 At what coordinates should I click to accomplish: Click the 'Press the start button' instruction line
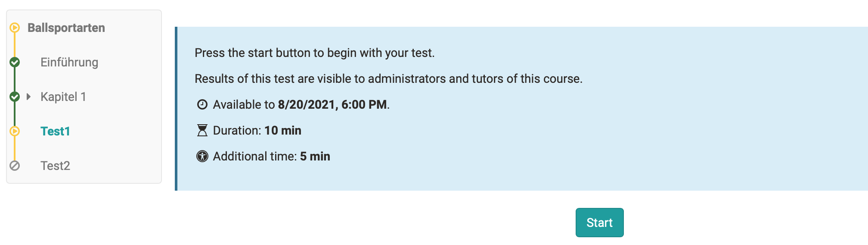click(x=314, y=53)
